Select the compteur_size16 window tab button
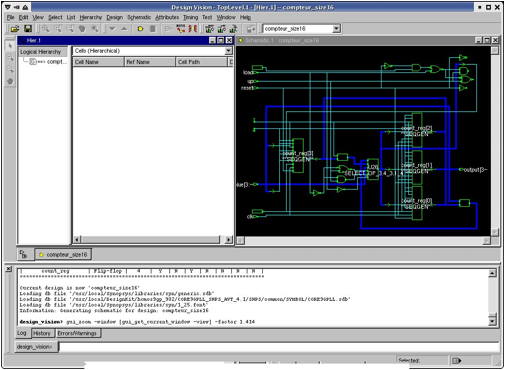This screenshot has height=370, width=505. click(x=63, y=255)
